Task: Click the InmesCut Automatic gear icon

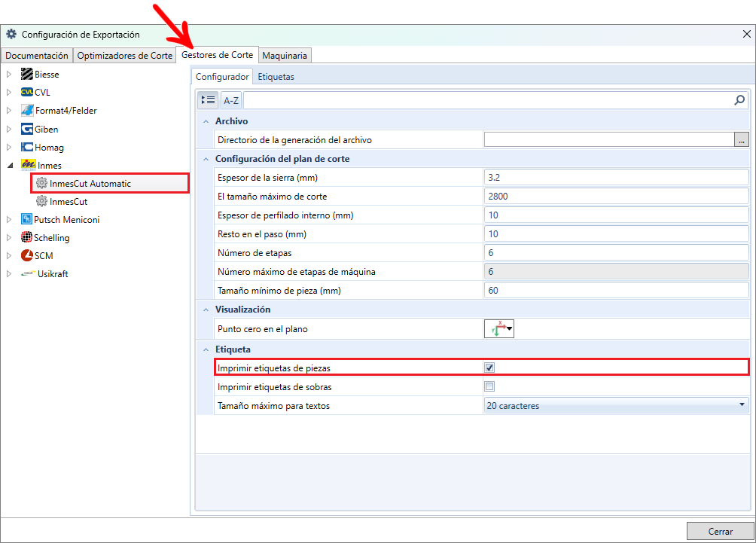Action: tap(42, 183)
